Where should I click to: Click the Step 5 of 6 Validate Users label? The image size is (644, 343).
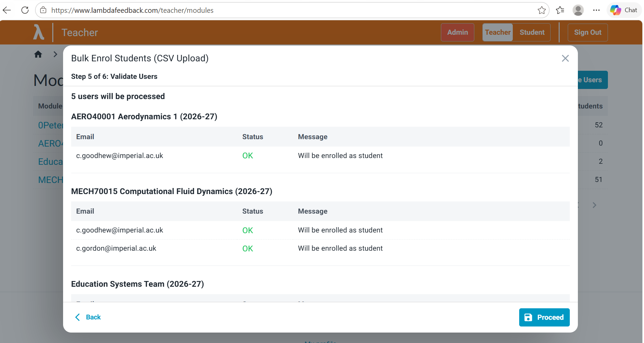click(x=114, y=76)
